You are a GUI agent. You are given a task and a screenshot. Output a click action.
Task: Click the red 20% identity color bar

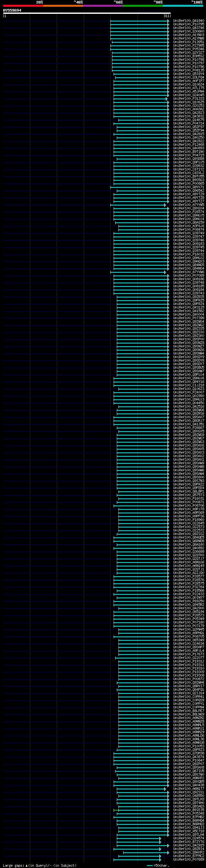[23, 6]
